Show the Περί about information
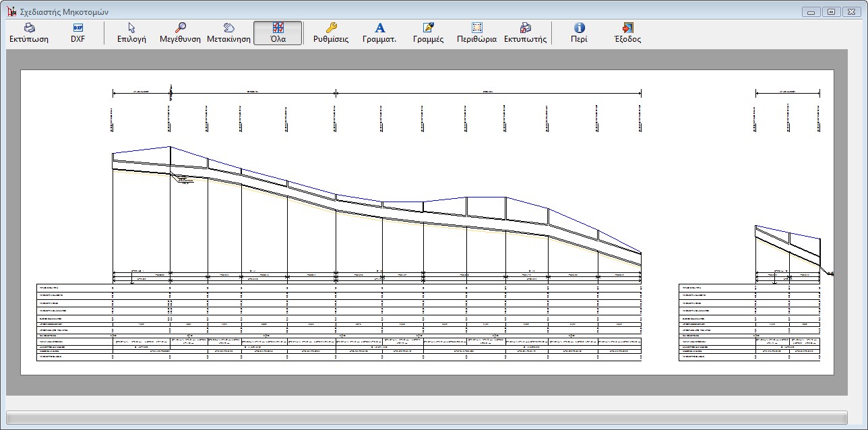The image size is (868, 430). [x=579, y=32]
